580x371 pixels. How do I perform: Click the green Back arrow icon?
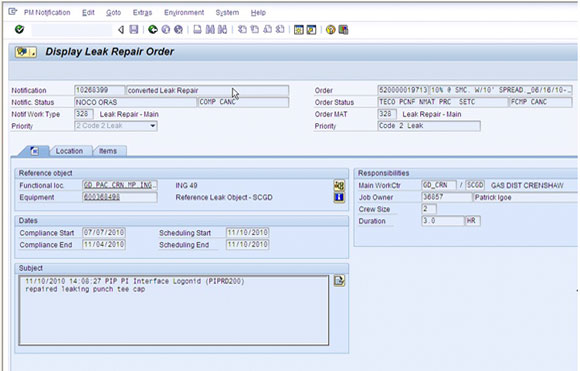[152, 30]
